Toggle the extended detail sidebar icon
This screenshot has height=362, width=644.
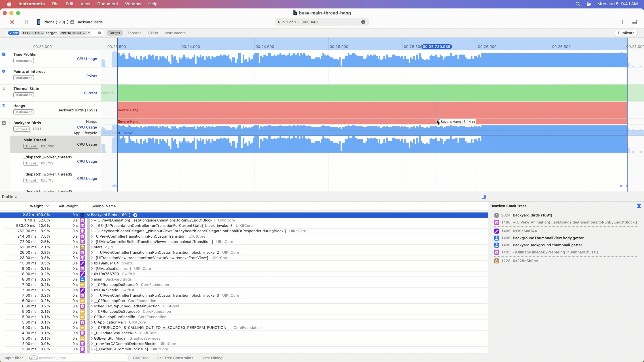coord(483,197)
